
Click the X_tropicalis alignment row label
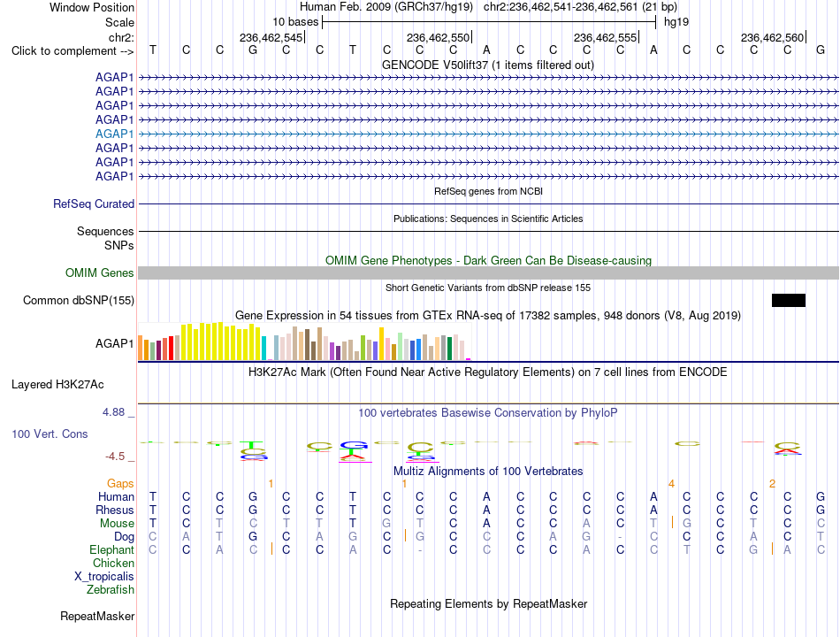coord(104,577)
